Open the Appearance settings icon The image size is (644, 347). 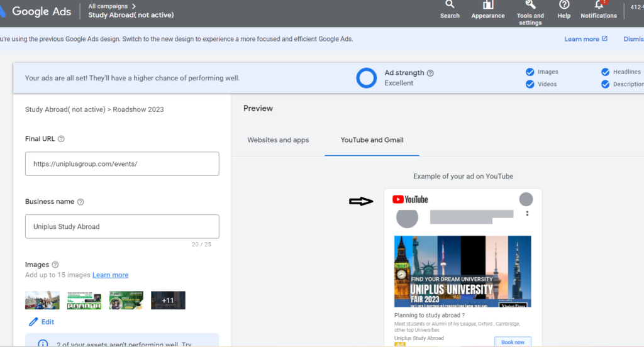pyautogui.click(x=488, y=6)
